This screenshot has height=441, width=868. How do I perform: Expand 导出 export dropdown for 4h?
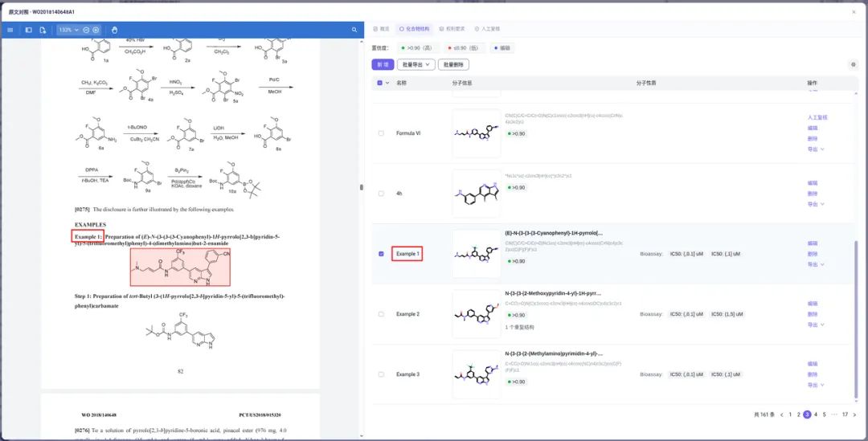click(x=816, y=204)
